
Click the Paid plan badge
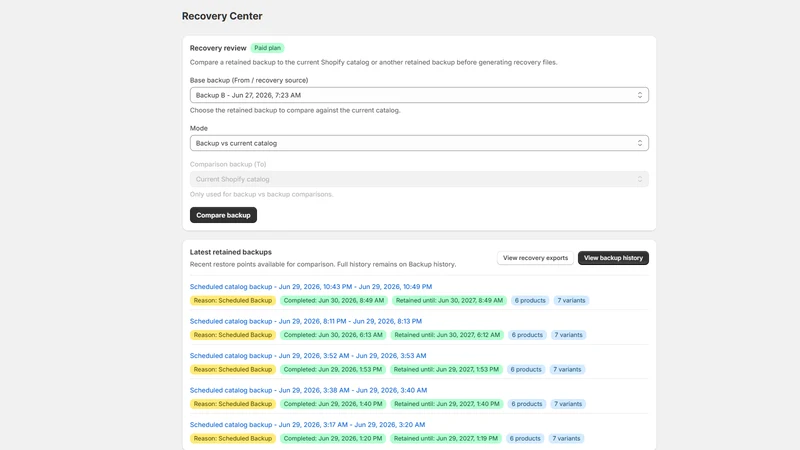pyautogui.click(x=267, y=48)
